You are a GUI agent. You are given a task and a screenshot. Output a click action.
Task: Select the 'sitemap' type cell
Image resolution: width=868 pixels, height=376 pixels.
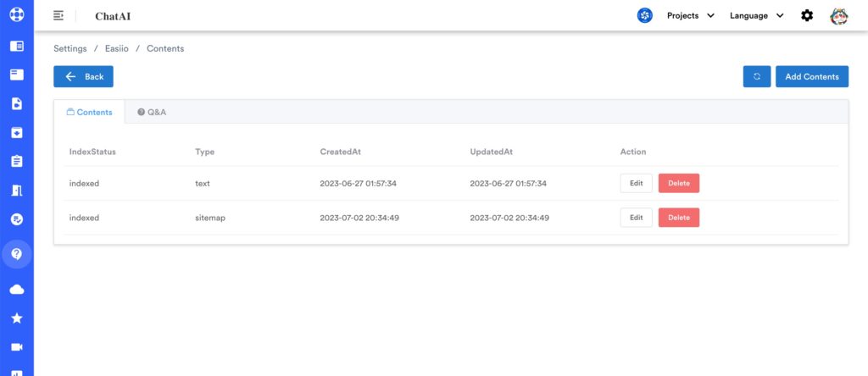click(210, 218)
